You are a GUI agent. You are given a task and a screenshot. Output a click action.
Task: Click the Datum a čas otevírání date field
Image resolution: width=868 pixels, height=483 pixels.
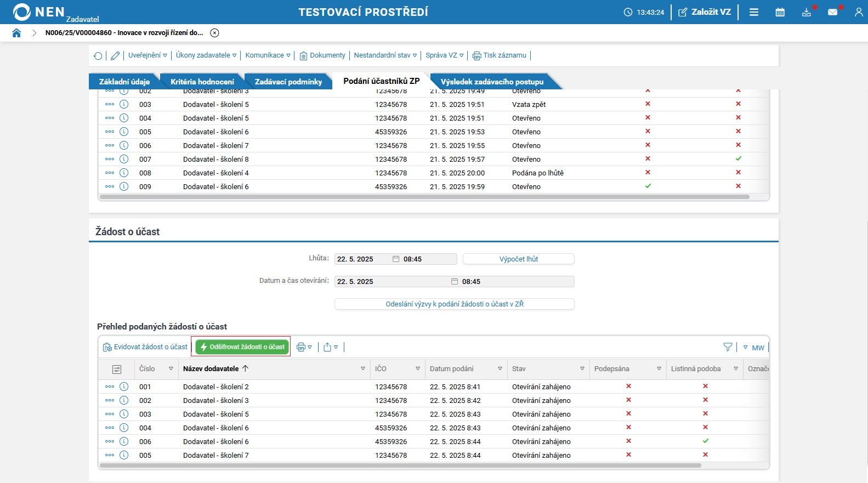click(393, 281)
